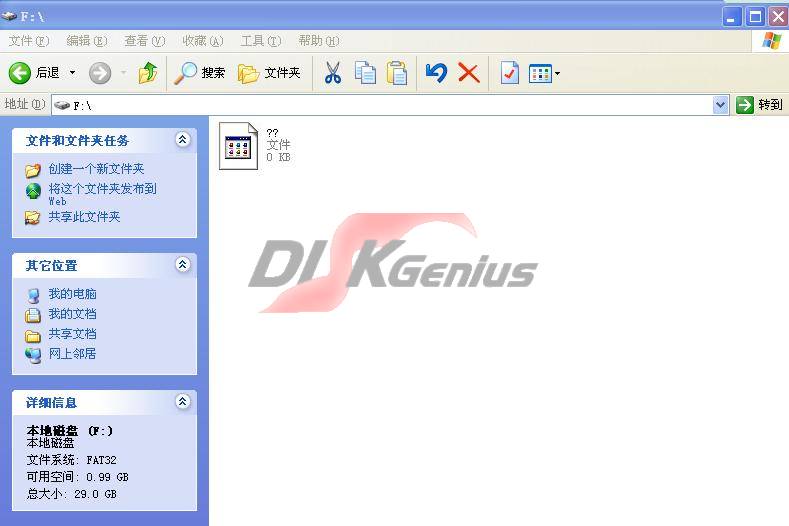This screenshot has height=526, width=789.
Task: Click the green forward arrow button
Action: (x=100, y=73)
